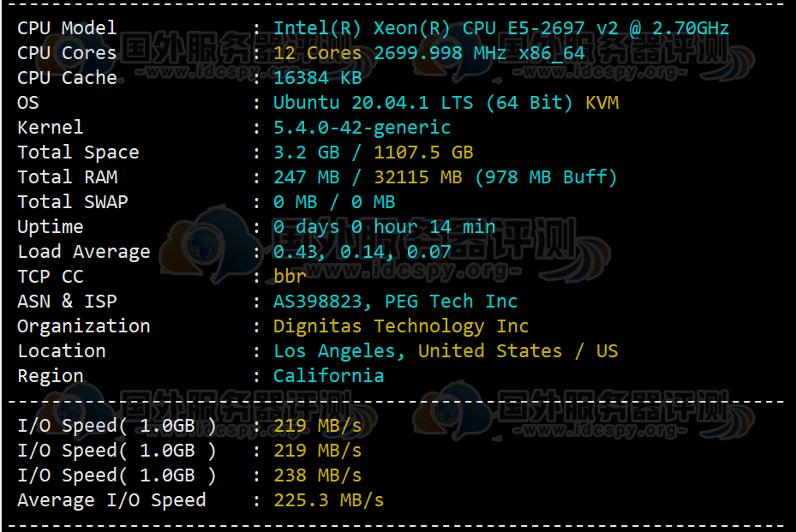Click the Location label
Screen dimensions: 796x532
click(x=62, y=351)
